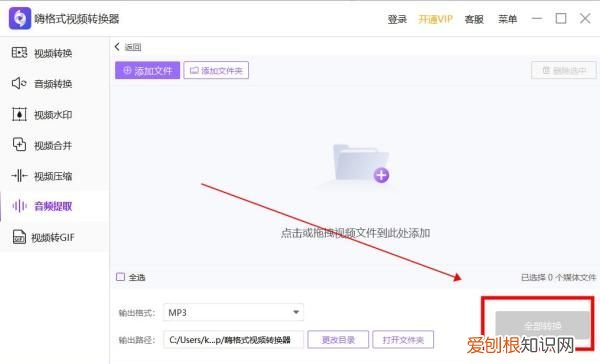Image resolution: width=600 pixels, height=364 pixels.
Task: Click the back chevron arrow
Action: click(x=117, y=47)
